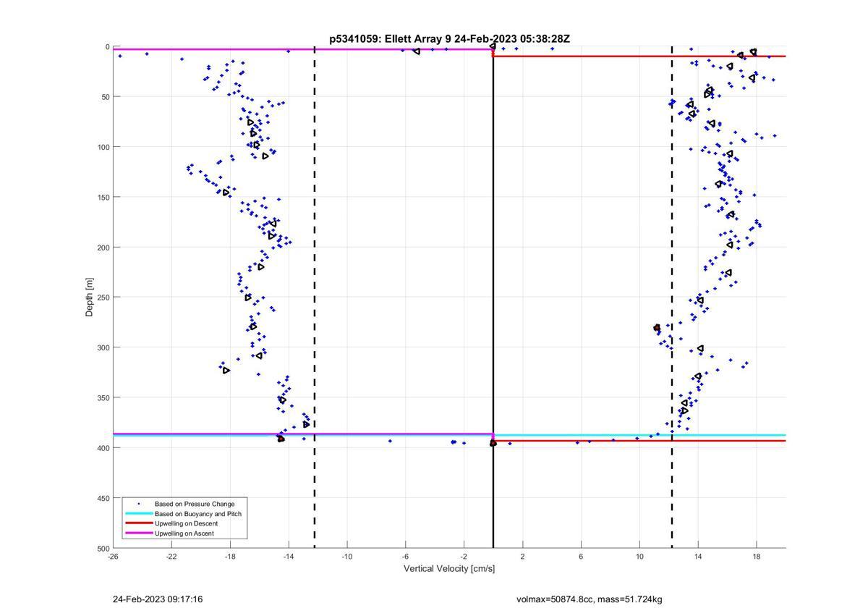This screenshot has height=616, width=868.
Task: Click the x-axis tick label -6
Action: [x=406, y=557]
